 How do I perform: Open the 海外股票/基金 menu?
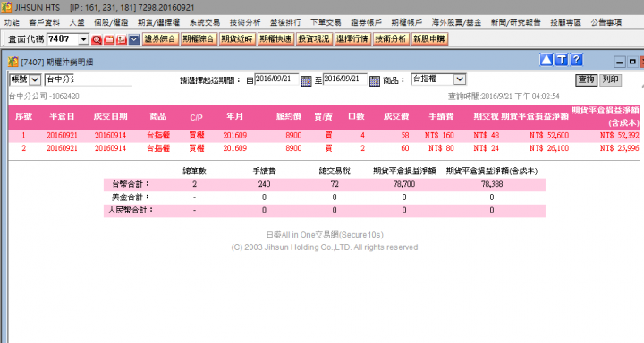456,22
